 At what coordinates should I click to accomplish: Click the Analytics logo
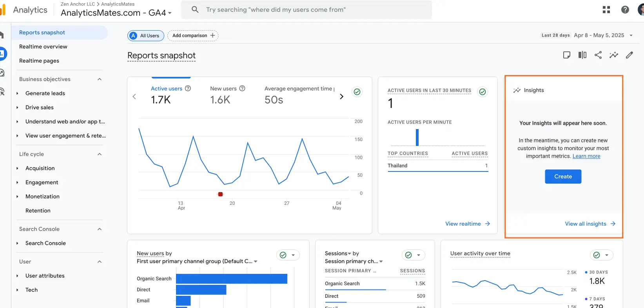[3, 10]
